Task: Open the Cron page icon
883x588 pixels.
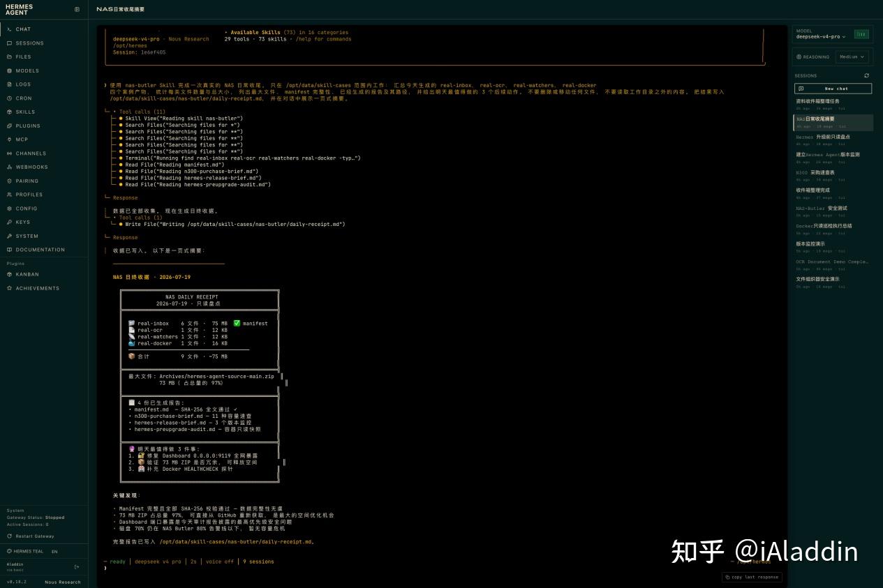Action: pyautogui.click(x=9, y=98)
